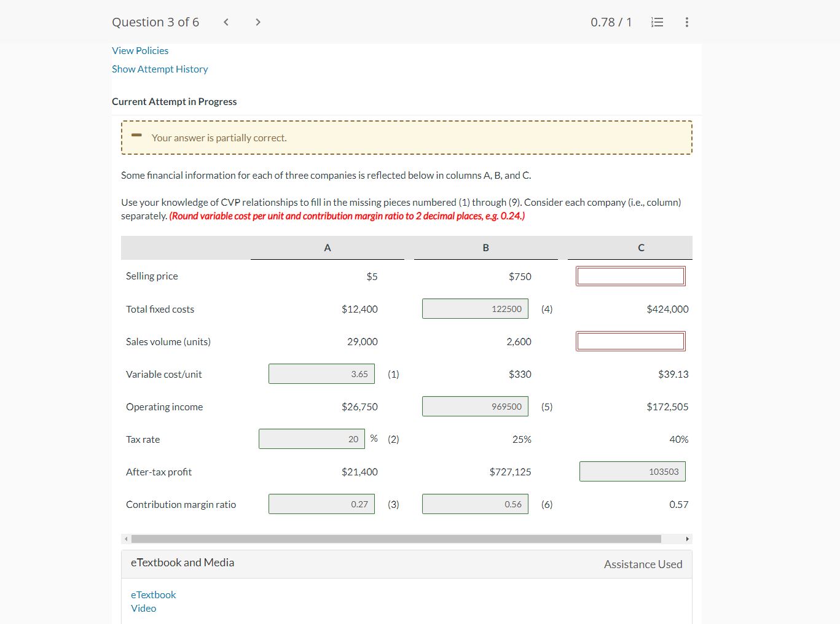The height and width of the screenshot is (624, 840).
Task: Edit Tax rate field showing 20
Action: click(x=312, y=439)
